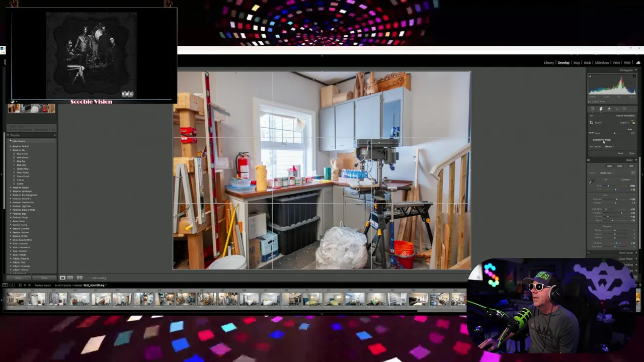The width and height of the screenshot is (644, 362).
Task: Collapse the Presets panel triangle
Action: (8, 135)
